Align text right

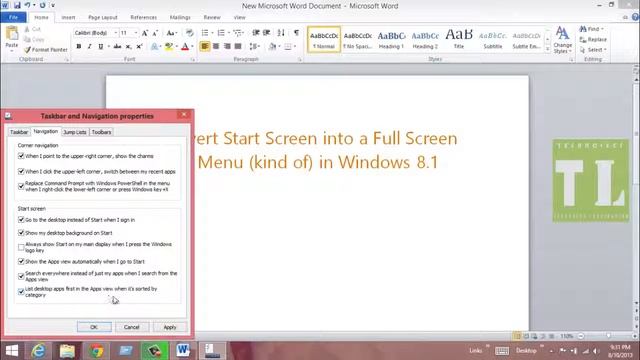point(227,46)
